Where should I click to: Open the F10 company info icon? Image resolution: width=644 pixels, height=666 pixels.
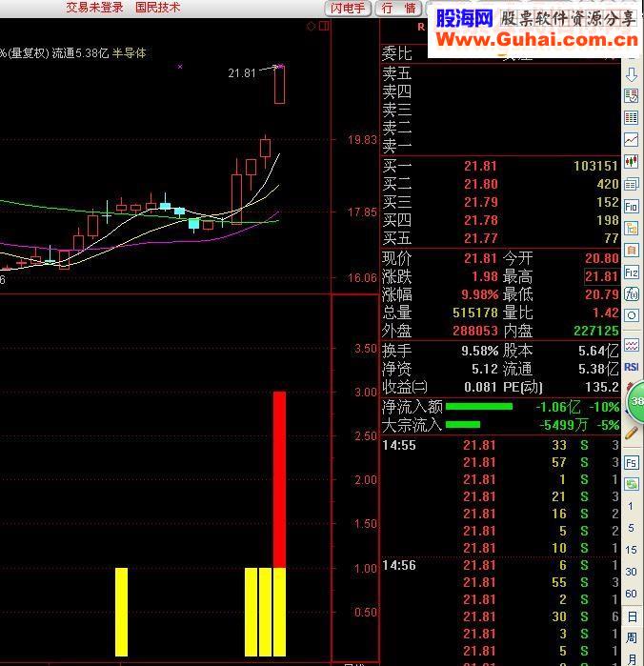(x=632, y=207)
